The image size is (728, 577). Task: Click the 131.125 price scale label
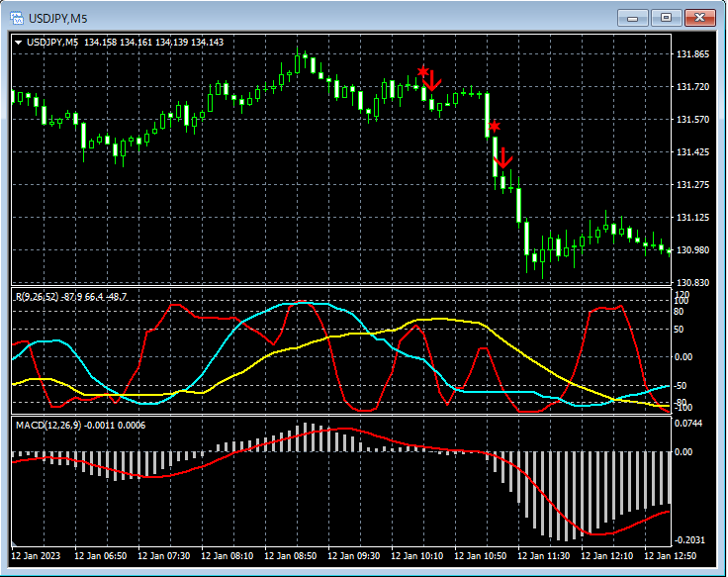[692, 217]
